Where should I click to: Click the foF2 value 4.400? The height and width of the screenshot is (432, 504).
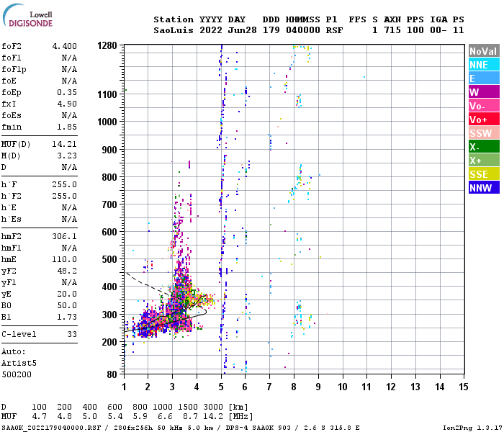65,46
